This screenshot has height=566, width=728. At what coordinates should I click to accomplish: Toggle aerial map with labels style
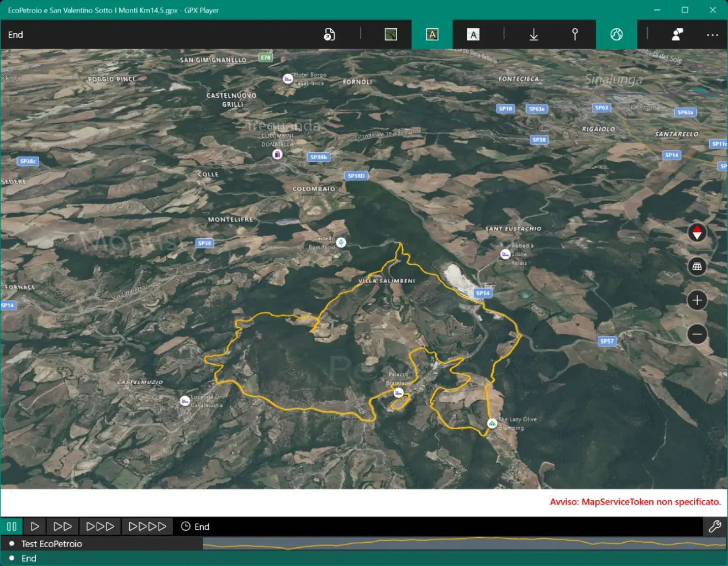click(x=432, y=35)
